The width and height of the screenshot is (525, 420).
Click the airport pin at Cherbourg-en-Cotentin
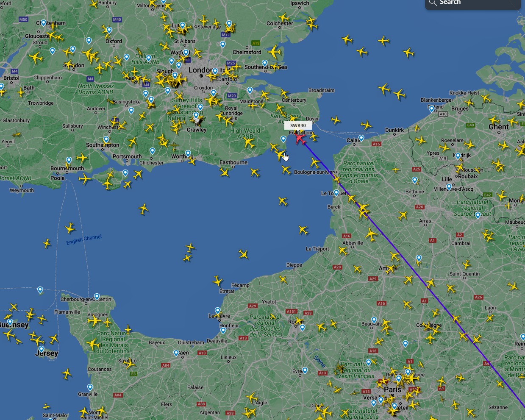click(97, 297)
